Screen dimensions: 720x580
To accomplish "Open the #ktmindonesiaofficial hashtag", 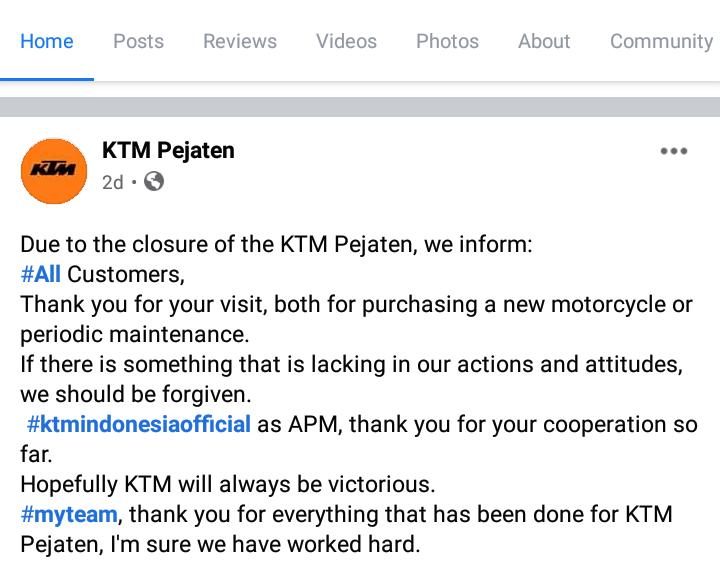I will pyautogui.click(x=139, y=424).
